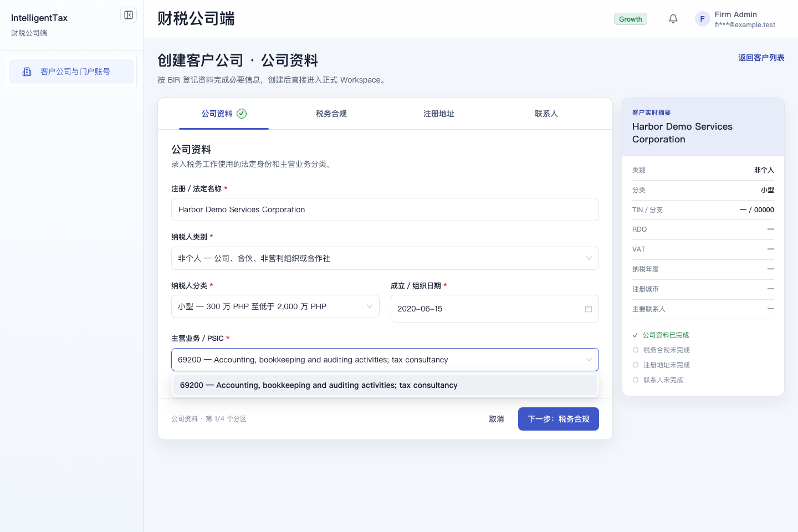This screenshot has width=798, height=532.
Task: Click the circle marker beside 联系人未完成
Action: 636,380
